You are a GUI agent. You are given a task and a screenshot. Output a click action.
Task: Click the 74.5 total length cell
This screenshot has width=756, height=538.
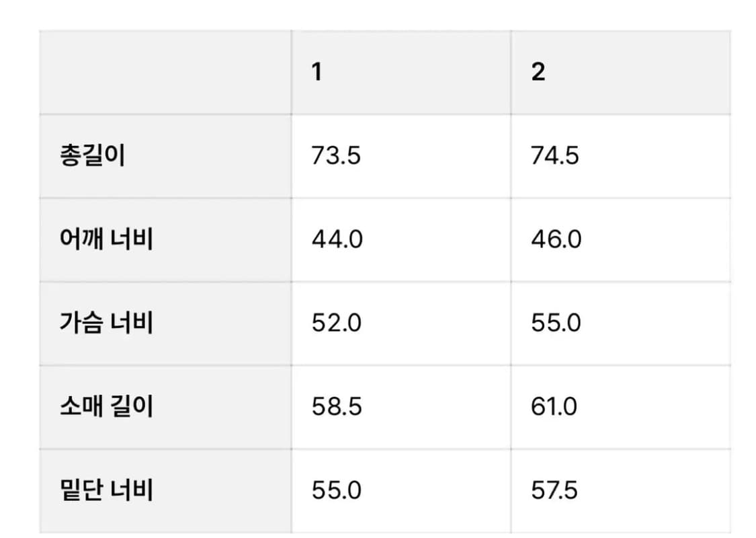click(554, 156)
